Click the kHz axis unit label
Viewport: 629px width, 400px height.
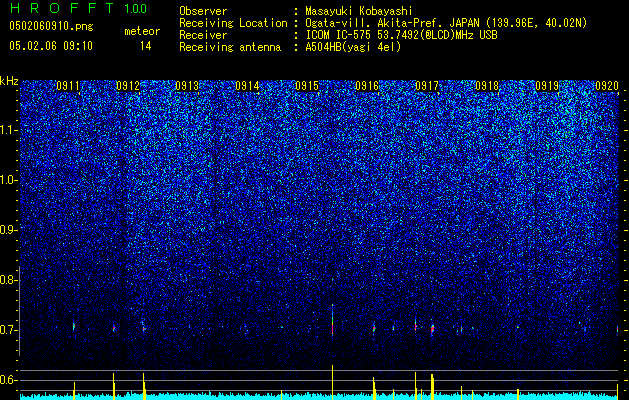pos(9,81)
